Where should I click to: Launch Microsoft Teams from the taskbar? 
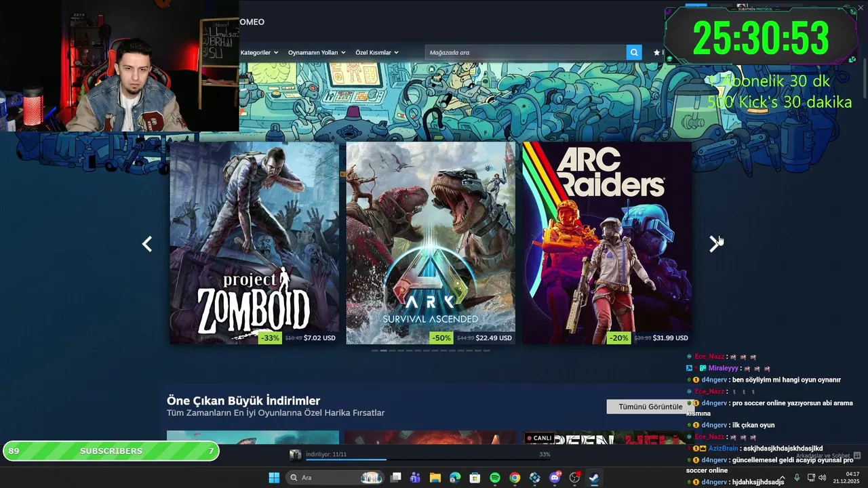pos(415,478)
